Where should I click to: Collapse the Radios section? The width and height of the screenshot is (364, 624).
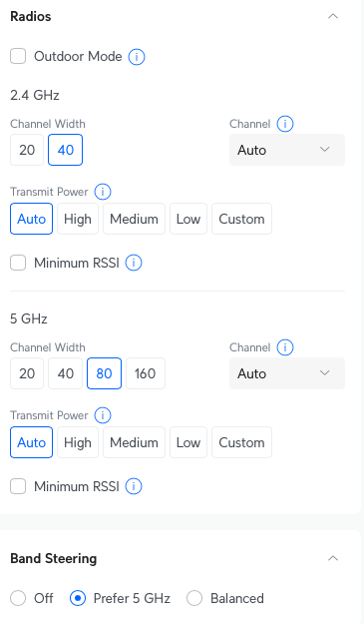coord(333,16)
